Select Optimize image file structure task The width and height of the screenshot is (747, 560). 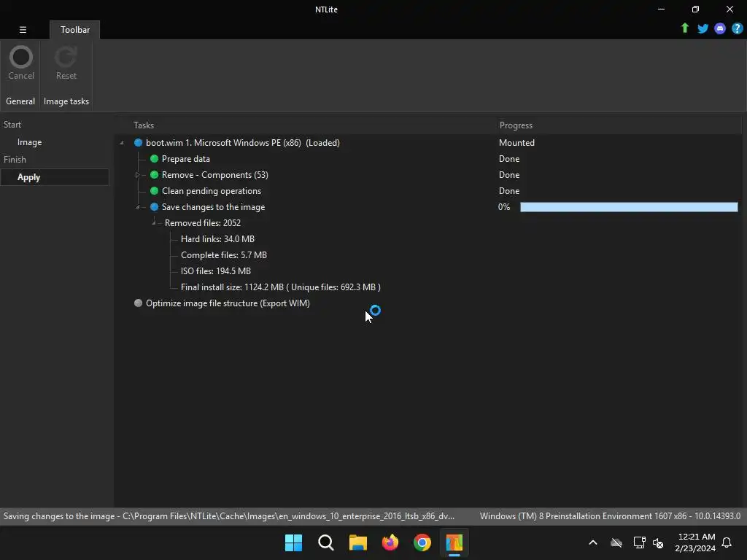[228, 303]
